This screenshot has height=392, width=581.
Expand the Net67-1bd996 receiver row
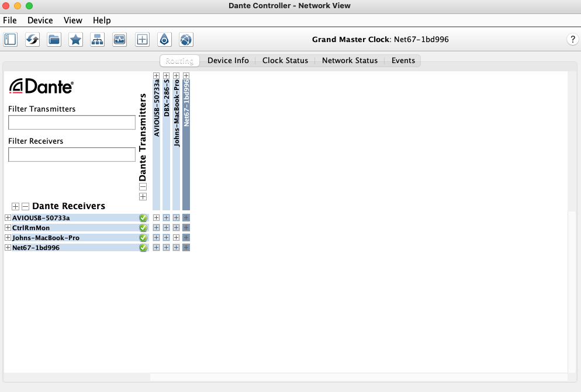pos(8,248)
